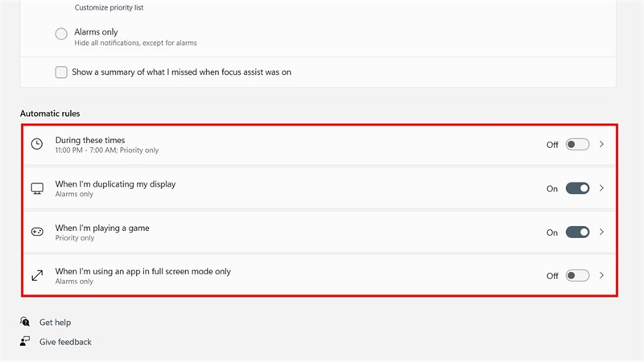Select the Alarms only radio button
The width and height of the screenshot is (644, 362).
61,34
